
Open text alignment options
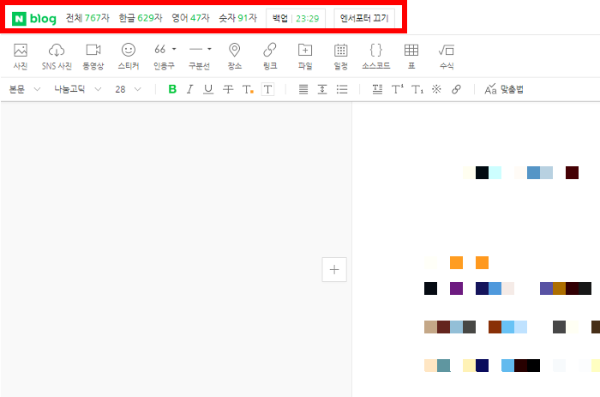pos(303,89)
